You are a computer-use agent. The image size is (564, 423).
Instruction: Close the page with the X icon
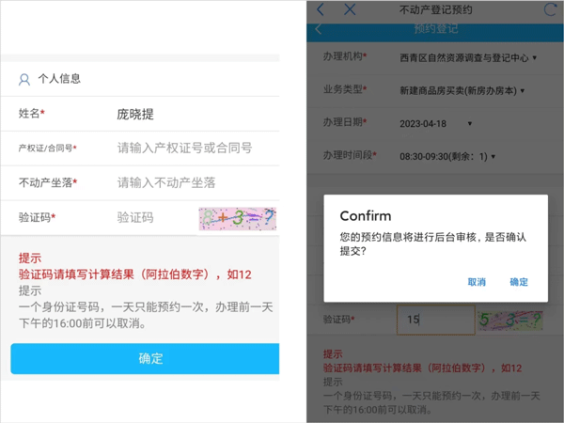pos(350,9)
